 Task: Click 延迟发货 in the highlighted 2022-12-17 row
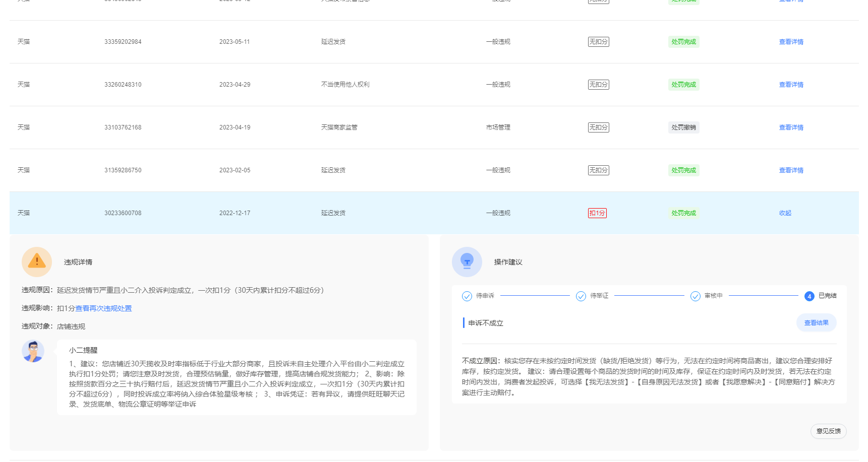(x=333, y=213)
